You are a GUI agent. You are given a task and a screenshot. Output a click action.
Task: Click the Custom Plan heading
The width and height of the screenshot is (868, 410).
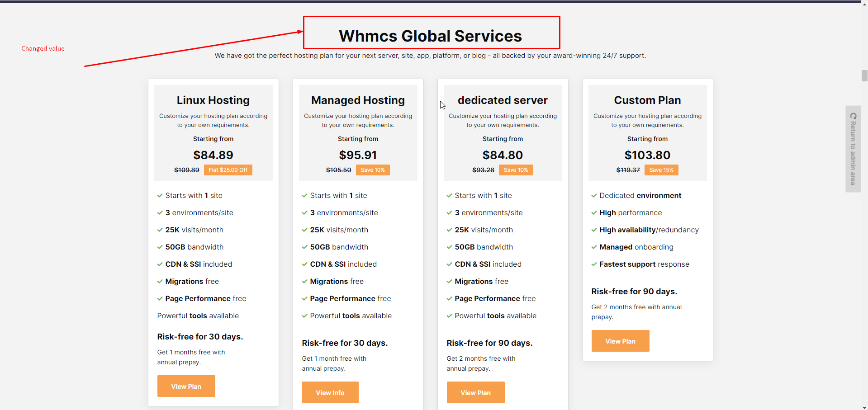coord(647,100)
